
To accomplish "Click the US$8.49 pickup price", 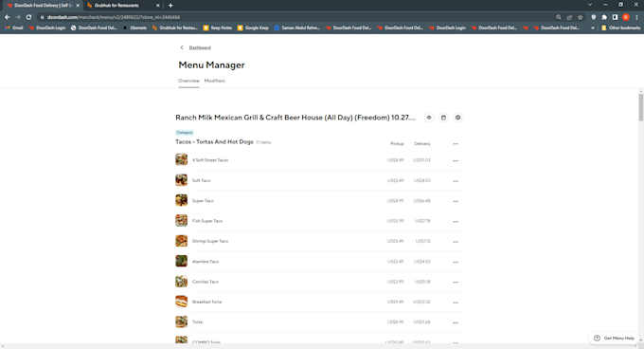I will click(x=395, y=160).
